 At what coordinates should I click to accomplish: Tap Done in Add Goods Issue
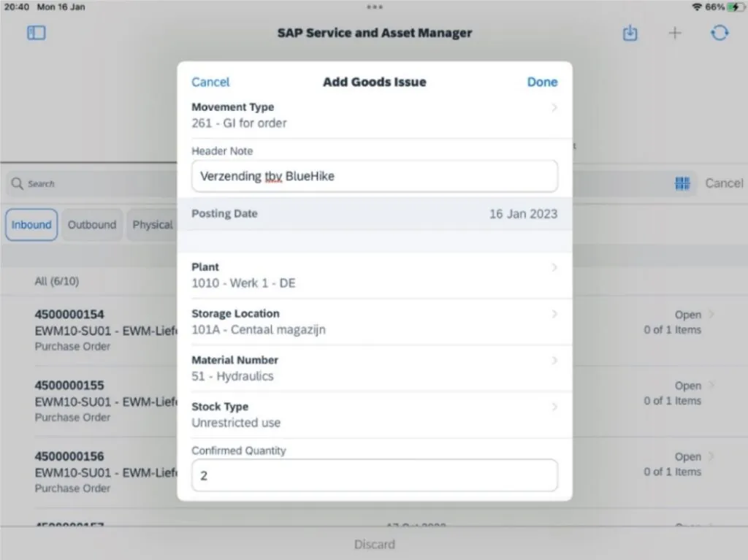542,82
